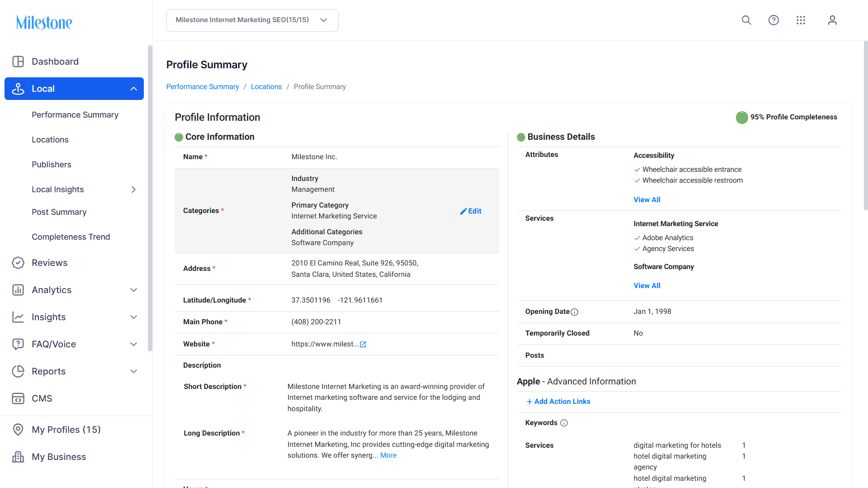Click Locations breadcrumb link
Image resolution: width=868 pixels, height=488 pixels.
click(266, 87)
